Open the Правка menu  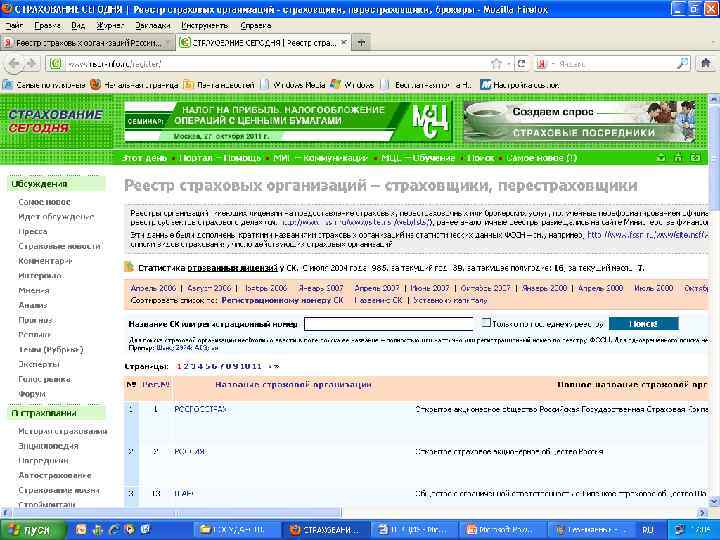click(x=47, y=26)
